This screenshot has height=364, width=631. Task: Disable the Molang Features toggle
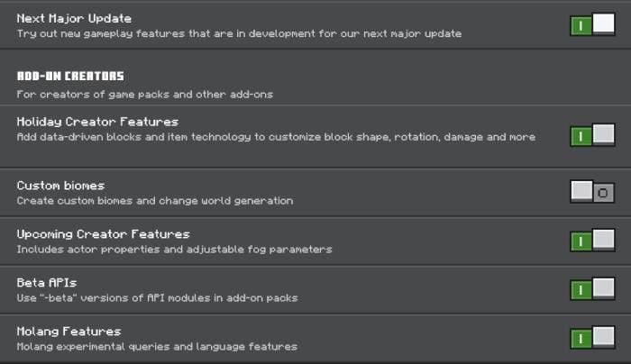592,338
